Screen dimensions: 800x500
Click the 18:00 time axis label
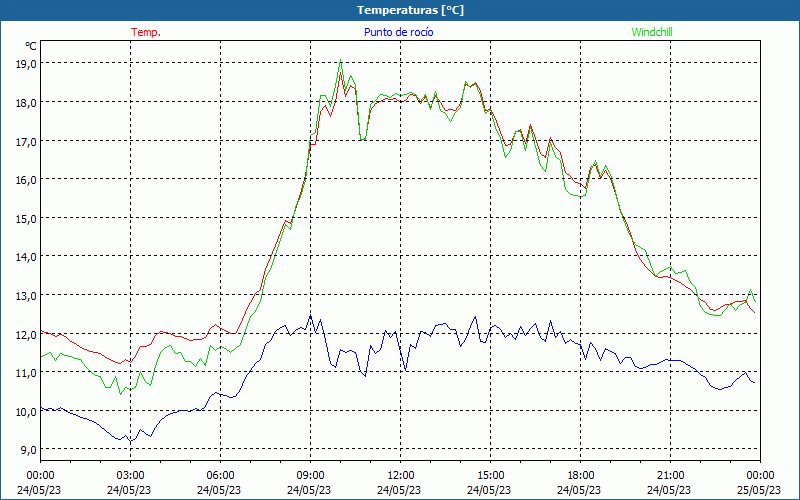(x=580, y=476)
